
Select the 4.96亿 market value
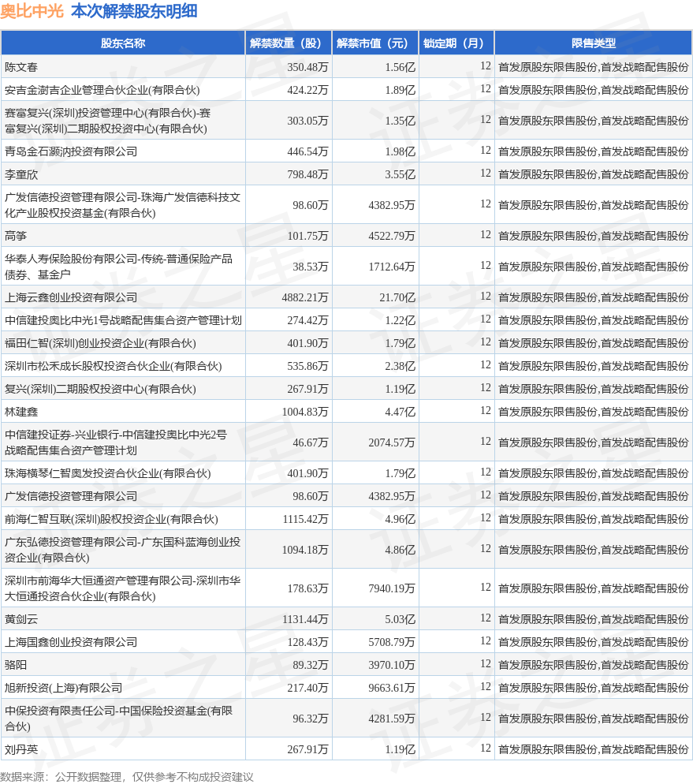[401, 520]
